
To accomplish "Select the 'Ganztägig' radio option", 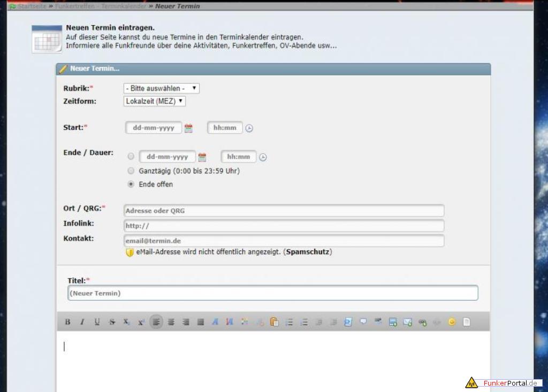I will tap(131, 171).
